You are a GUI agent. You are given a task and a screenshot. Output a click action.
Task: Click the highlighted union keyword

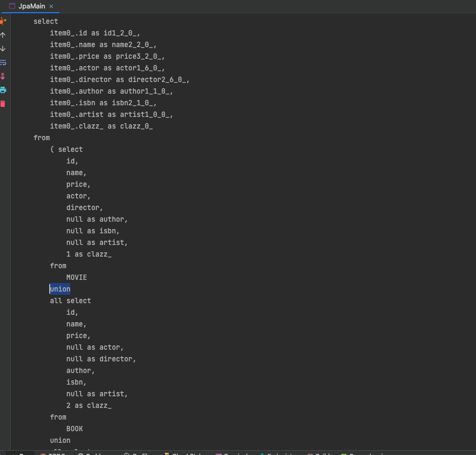click(x=60, y=289)
